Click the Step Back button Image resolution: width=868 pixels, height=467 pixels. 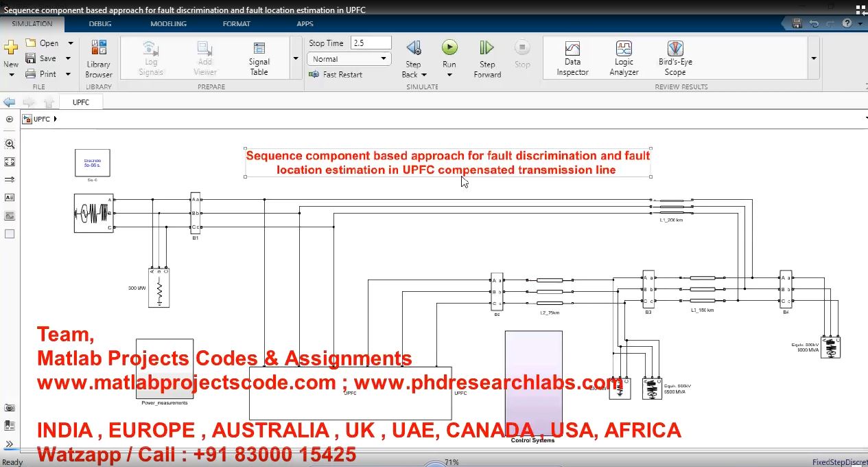(413, 53)
